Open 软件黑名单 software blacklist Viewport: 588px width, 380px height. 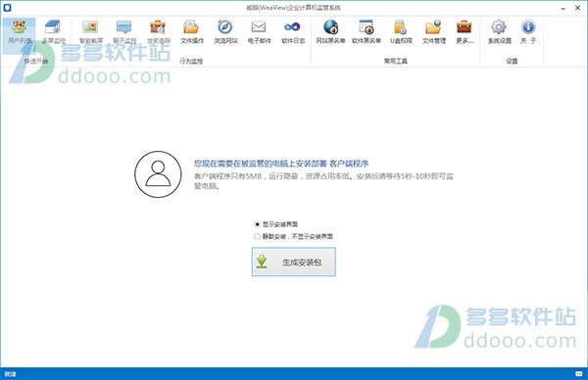[x=366, y=32]
